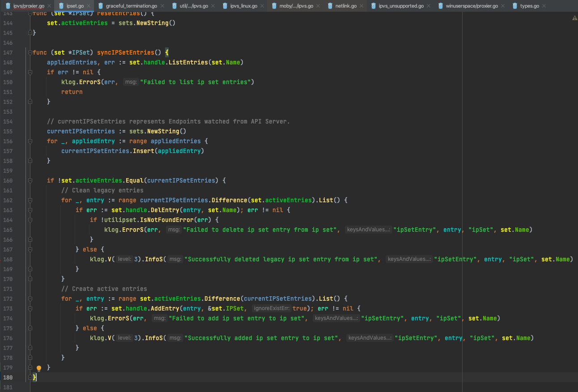
Task: Click line number 180 in the gutter
Action: click(x=8, y=377)
